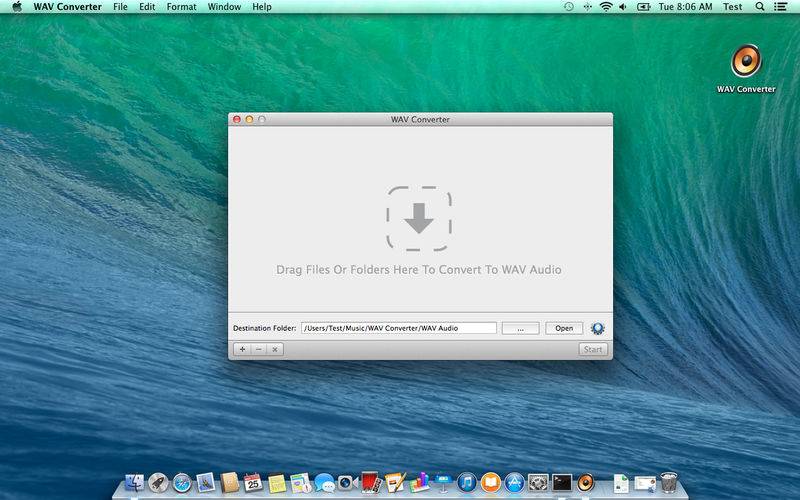The height and width of the screenshot is (500, 800).
Task: Click the Time Machine menu icon
Action: tap(568, 7)
